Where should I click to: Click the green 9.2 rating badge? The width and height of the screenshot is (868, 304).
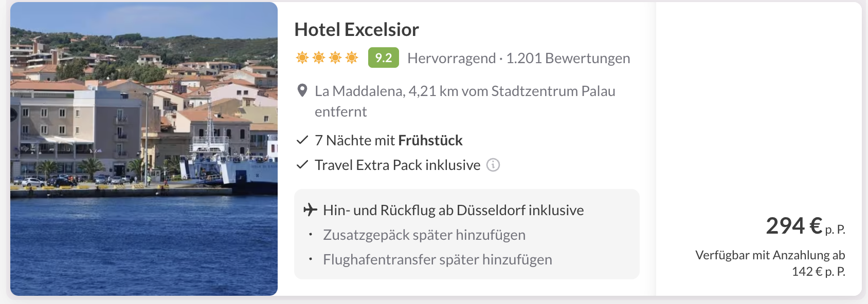(383, 58)
